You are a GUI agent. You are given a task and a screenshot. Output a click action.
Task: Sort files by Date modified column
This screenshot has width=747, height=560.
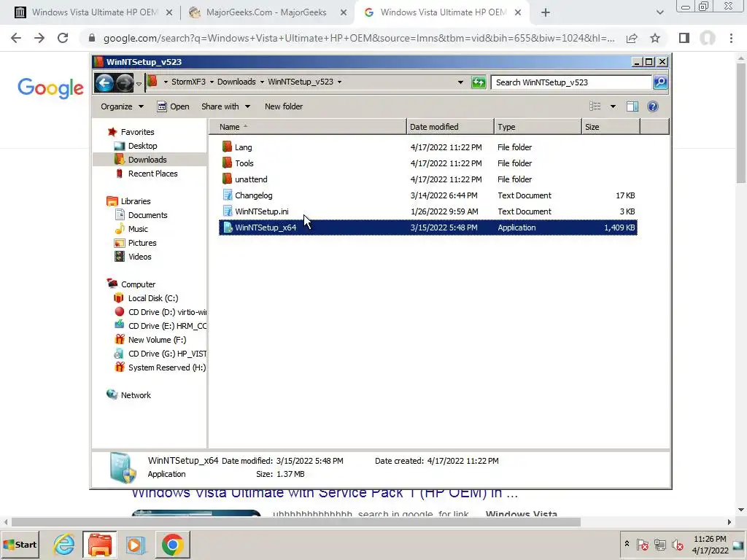[450, 127]
